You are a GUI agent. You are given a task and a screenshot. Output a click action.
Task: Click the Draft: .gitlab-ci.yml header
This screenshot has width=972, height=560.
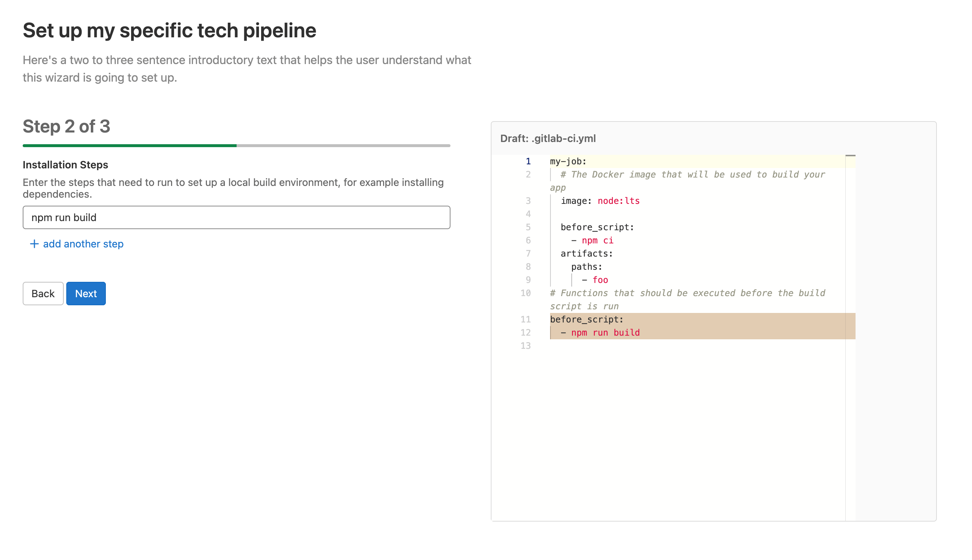548,138
